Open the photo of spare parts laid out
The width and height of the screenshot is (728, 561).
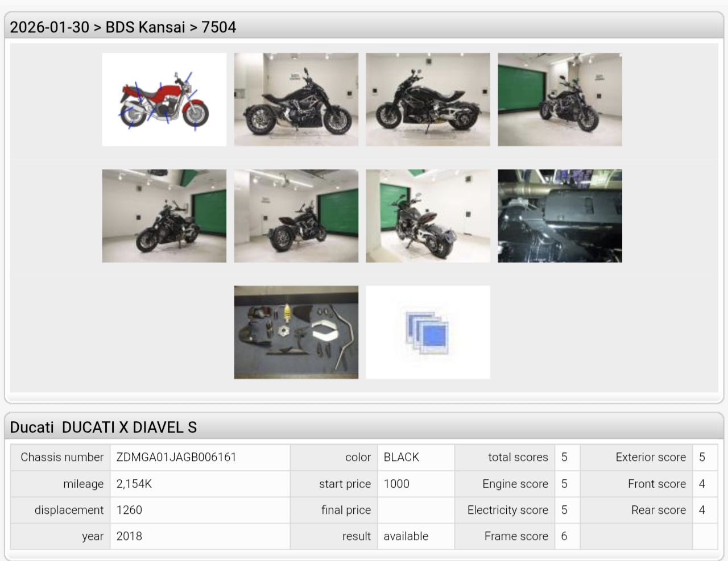click(x=296, y=332)
